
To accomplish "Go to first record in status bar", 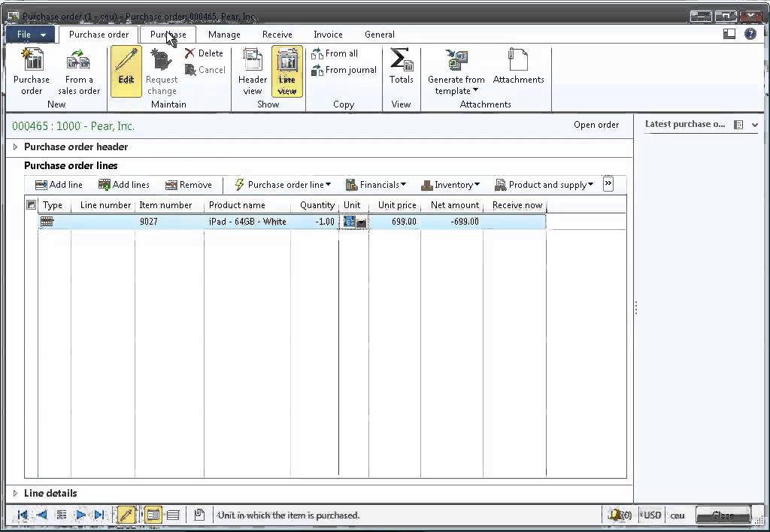I will point(23,515).
